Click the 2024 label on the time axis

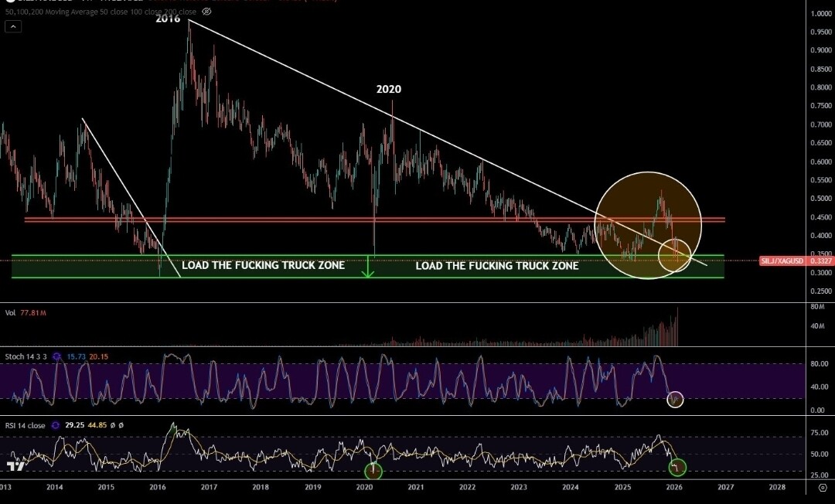[x=571, y=488]
